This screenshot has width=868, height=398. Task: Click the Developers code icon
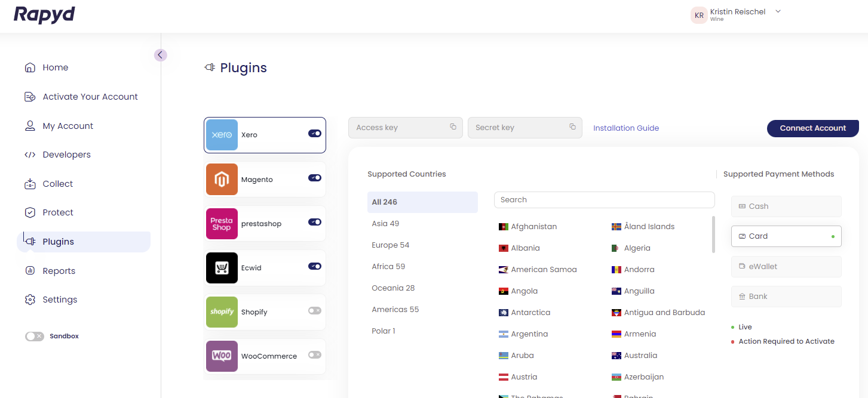[x=30, y=155]
